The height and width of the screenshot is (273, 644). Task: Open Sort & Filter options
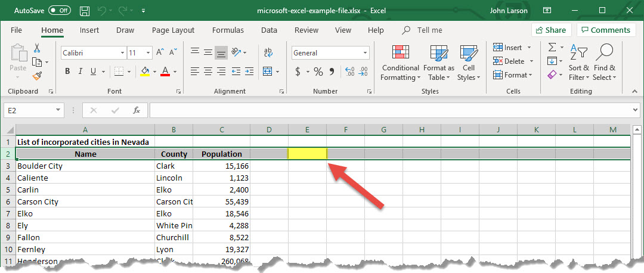(578, 64)
